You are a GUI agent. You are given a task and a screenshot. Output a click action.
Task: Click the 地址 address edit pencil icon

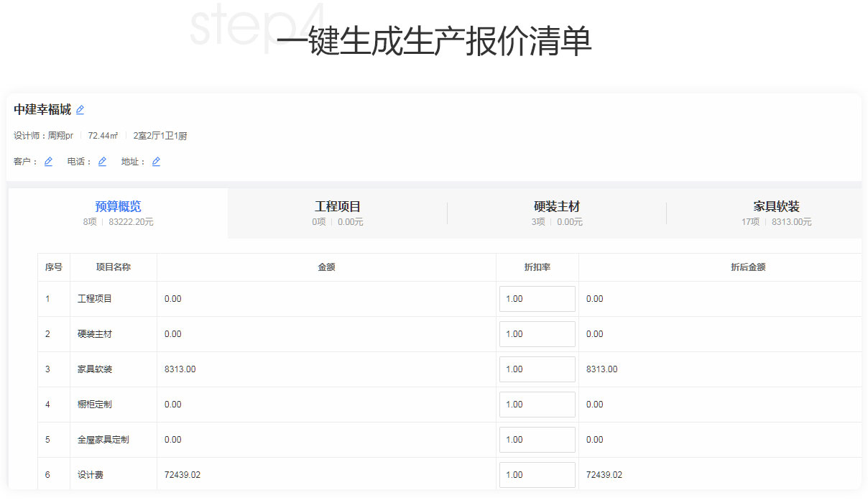[x=156, y=162]
